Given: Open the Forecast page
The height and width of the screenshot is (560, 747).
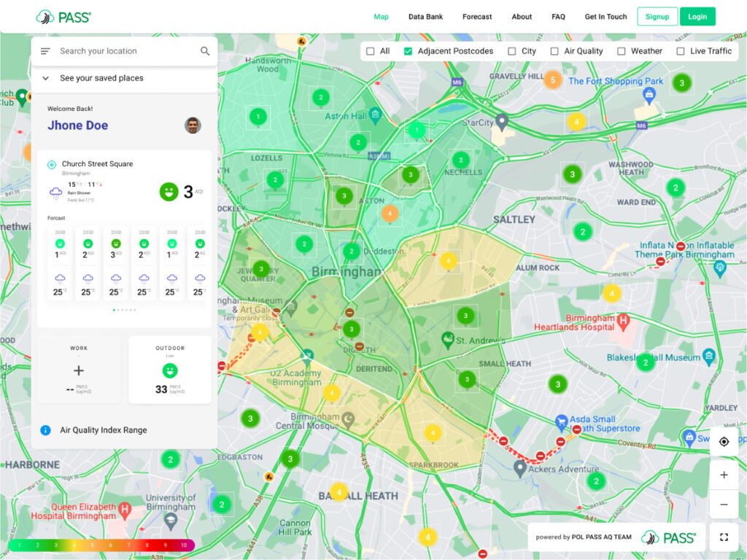Looking at the screenshot, I should point(476,16).
